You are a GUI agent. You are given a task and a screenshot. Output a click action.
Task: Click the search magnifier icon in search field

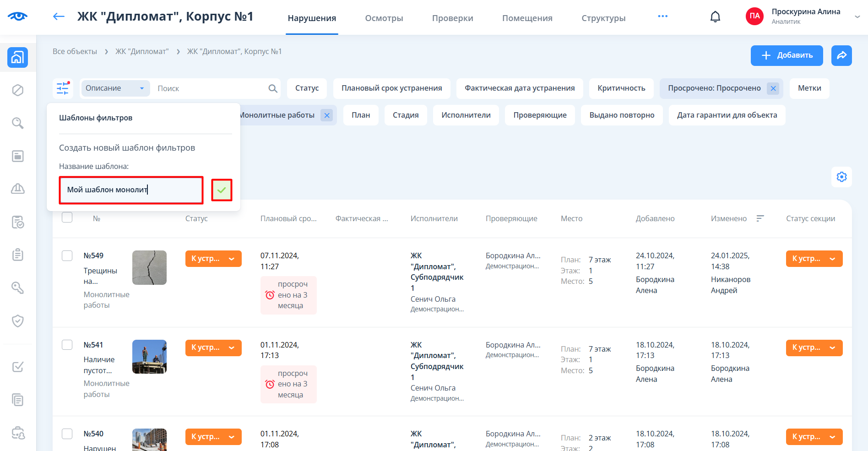tap(273, 88)
